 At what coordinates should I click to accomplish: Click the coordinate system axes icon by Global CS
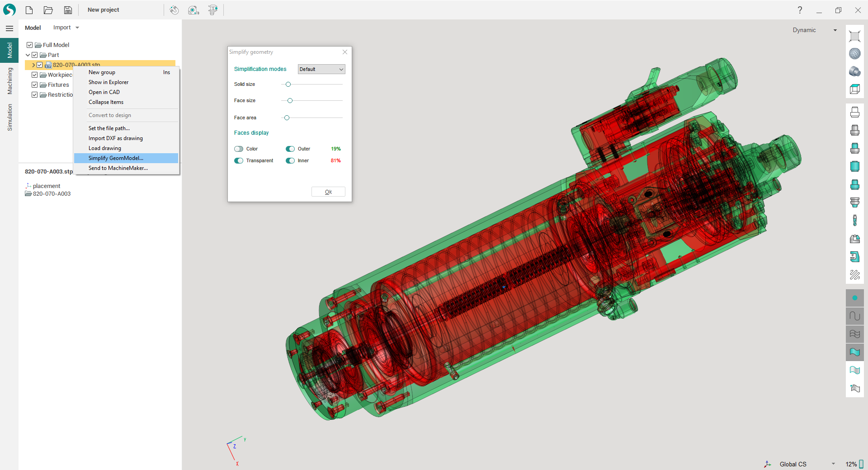pyautogui.click(x=768, y=464)
